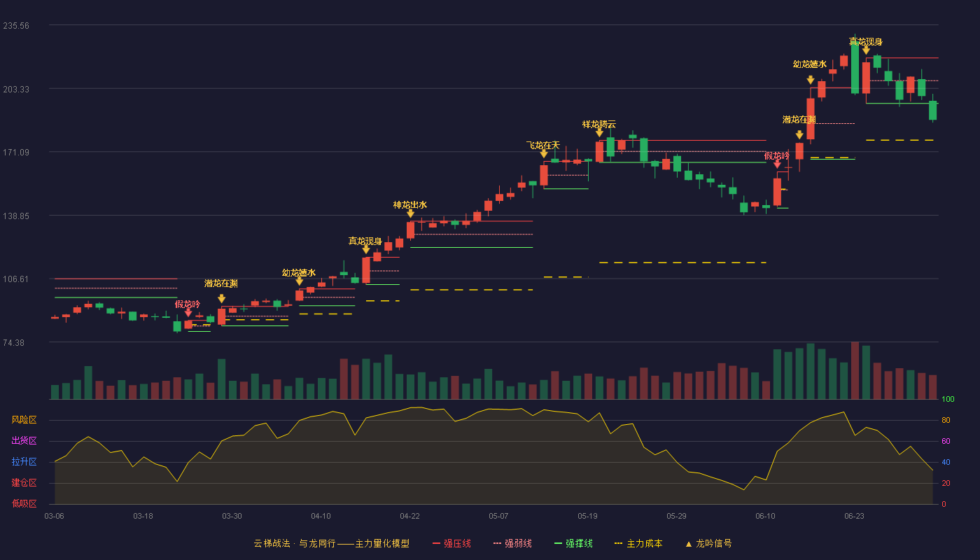980x560 pixels.
Task: Click the 幼龙嬉水 label in the April candles
Action: click(299, 272)
